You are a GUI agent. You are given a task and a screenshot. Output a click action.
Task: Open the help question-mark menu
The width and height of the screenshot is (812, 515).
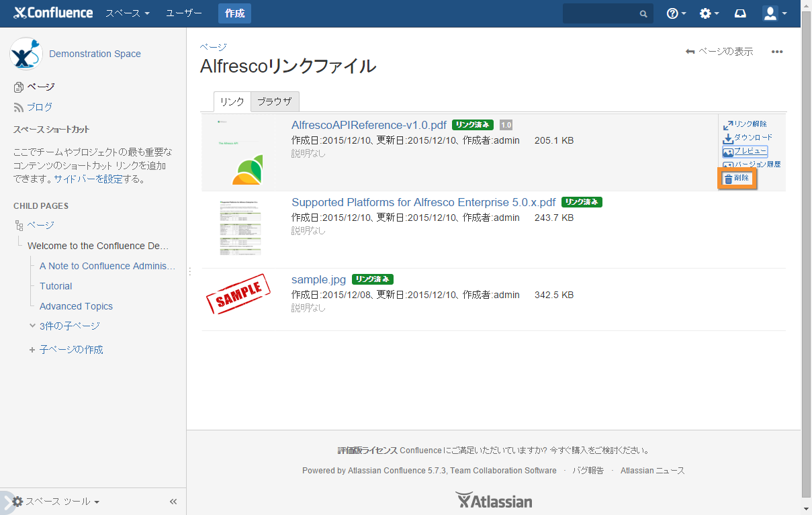(x=676, y=13)
